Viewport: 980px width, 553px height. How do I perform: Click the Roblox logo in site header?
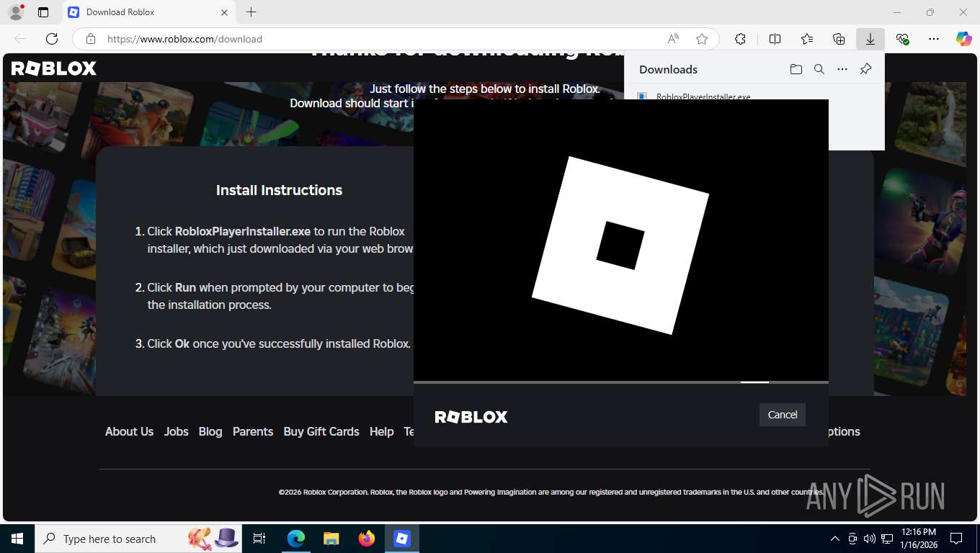[x=54, y=68]
